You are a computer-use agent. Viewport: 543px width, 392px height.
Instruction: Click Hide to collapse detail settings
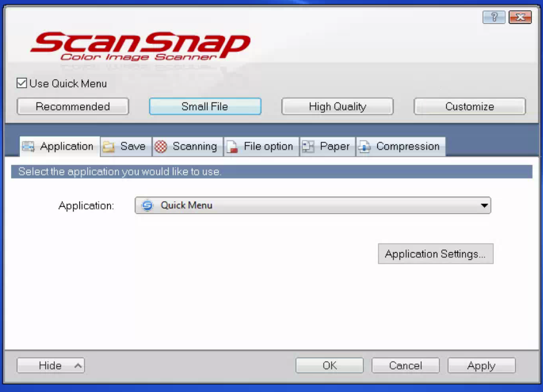point(50,366)
